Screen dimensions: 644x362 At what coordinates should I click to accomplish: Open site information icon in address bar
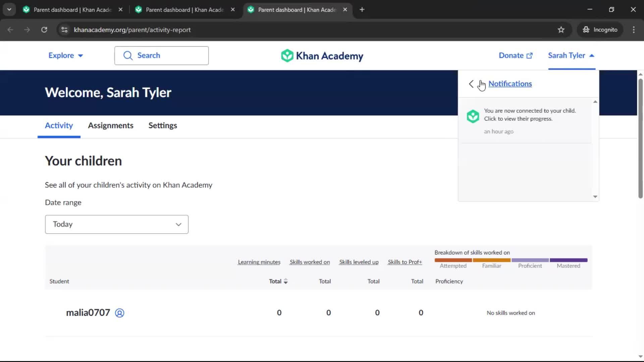point(64,30)
